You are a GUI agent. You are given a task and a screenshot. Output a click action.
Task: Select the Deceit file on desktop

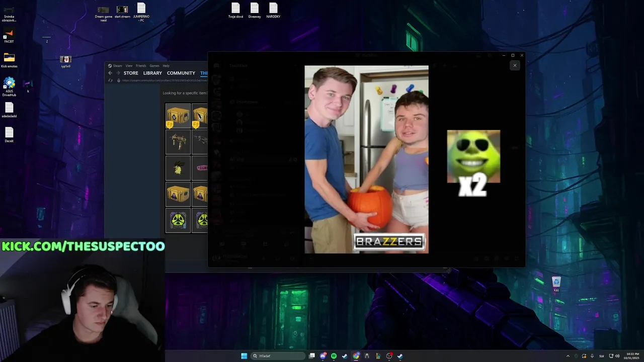[9, 135]
